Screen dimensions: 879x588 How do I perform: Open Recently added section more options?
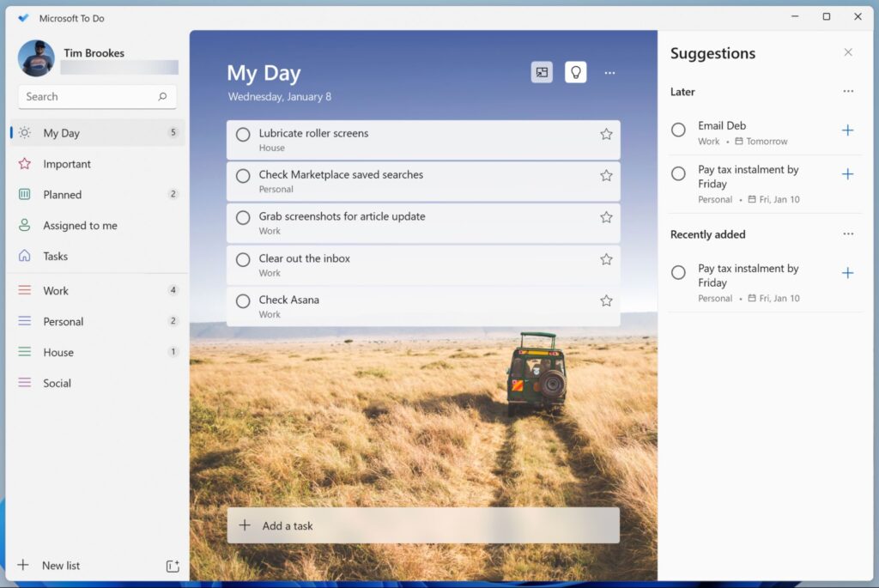pos(848,233)
